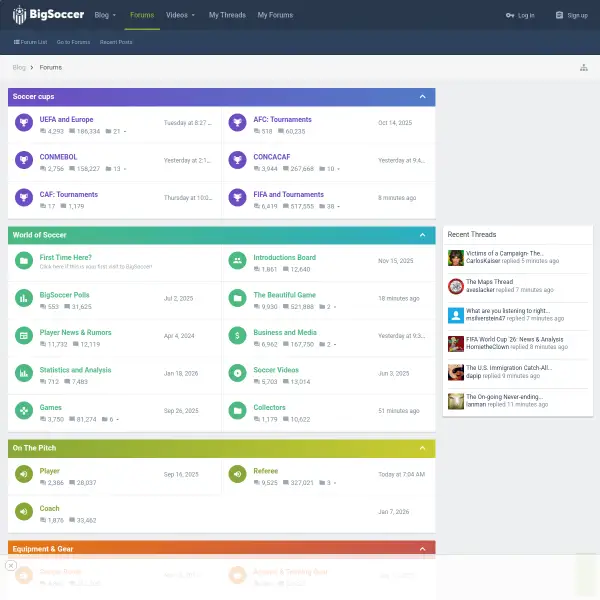Click the UEFA and Europe trophy icon

[x=24, y=122]
